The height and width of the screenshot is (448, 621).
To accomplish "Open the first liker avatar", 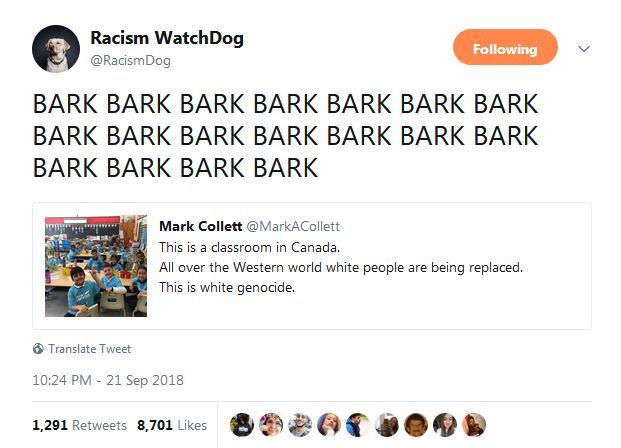I will click(242, 425).
